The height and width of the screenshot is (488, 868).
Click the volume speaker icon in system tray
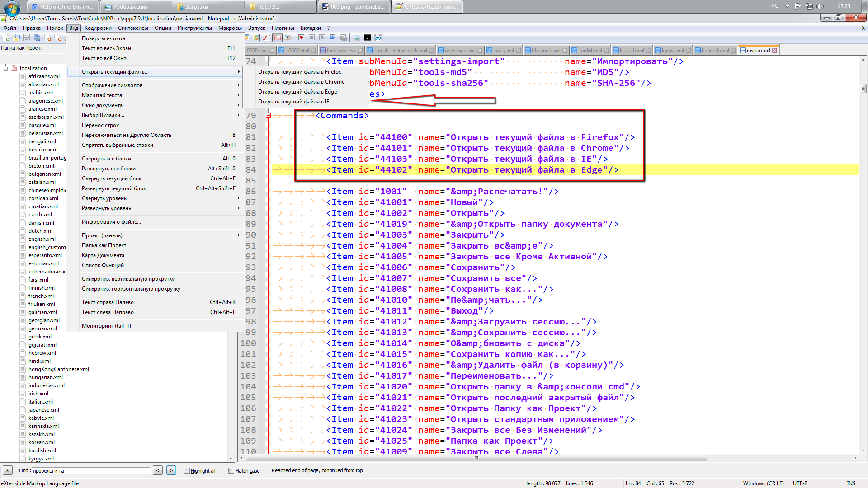click(820, 6)
